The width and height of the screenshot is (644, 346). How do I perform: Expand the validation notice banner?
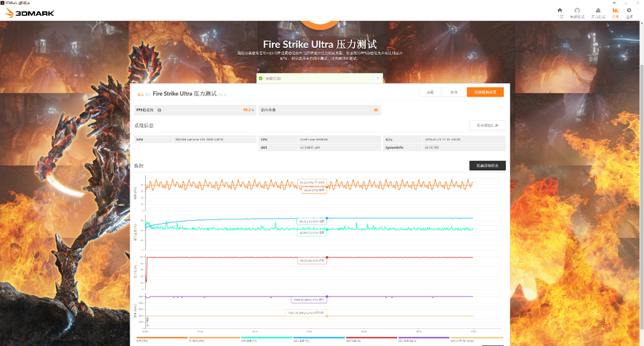tap(320, 78)
